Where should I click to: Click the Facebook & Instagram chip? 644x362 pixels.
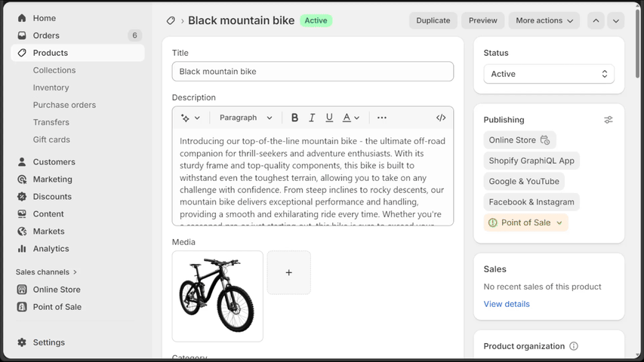point(532,202)
